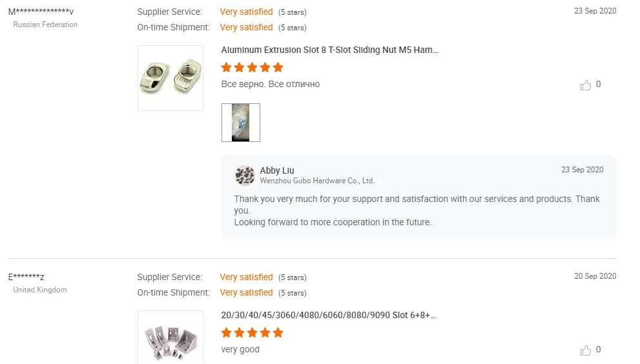The image size is (640, 364).
Task: Click reviewer name E***z
Action: pyautogui.click(x=26, y=278)
